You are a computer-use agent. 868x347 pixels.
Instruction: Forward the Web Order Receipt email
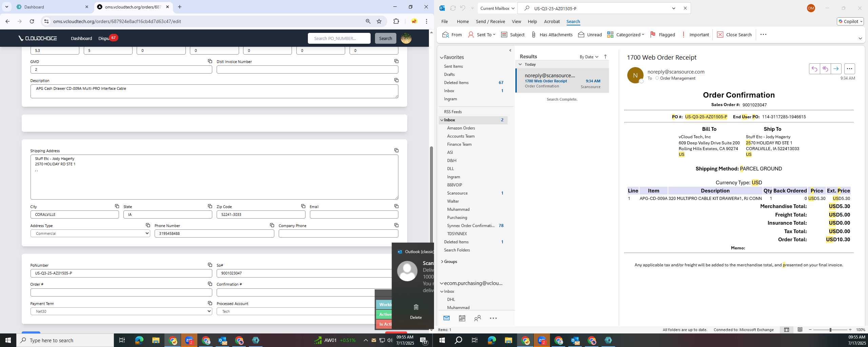click(x=836, y=69)
